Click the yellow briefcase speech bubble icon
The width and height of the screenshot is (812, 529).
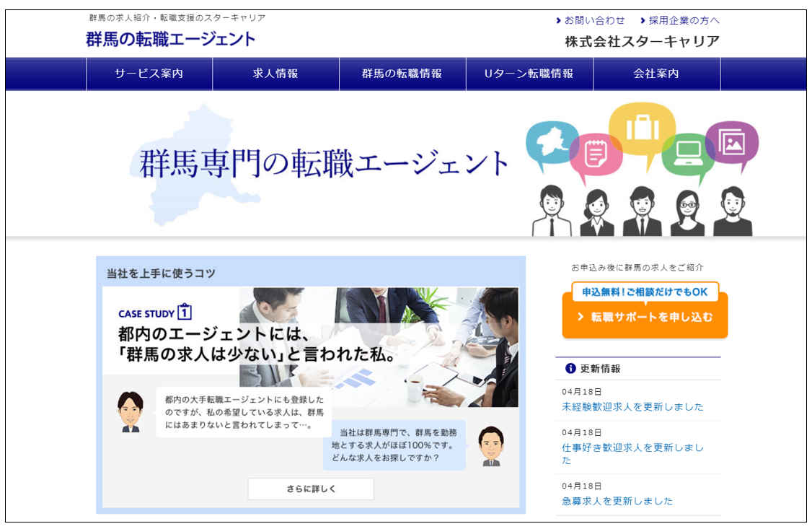[641, 128]
